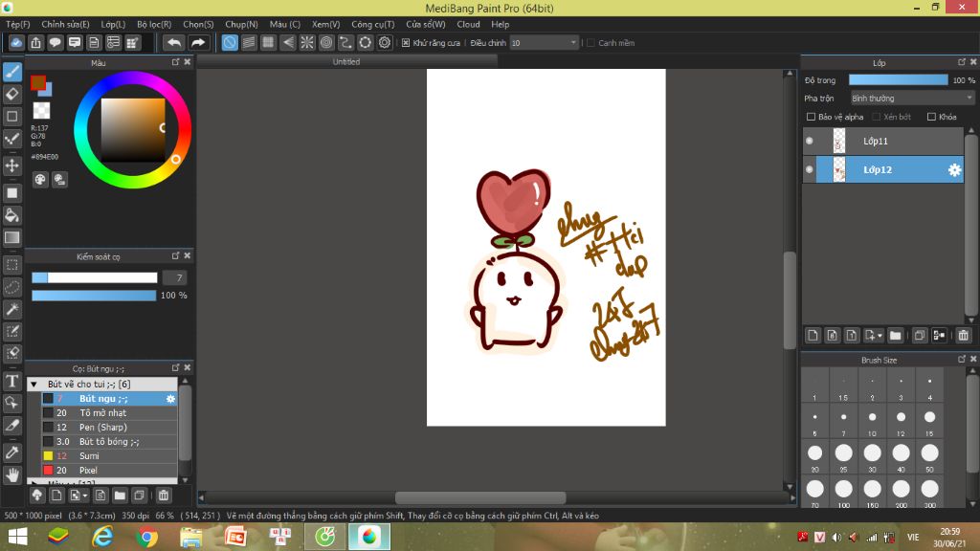Screen dimensions: 980x551
Task: Open the Xem(V) menu
Action: [325, 24]
